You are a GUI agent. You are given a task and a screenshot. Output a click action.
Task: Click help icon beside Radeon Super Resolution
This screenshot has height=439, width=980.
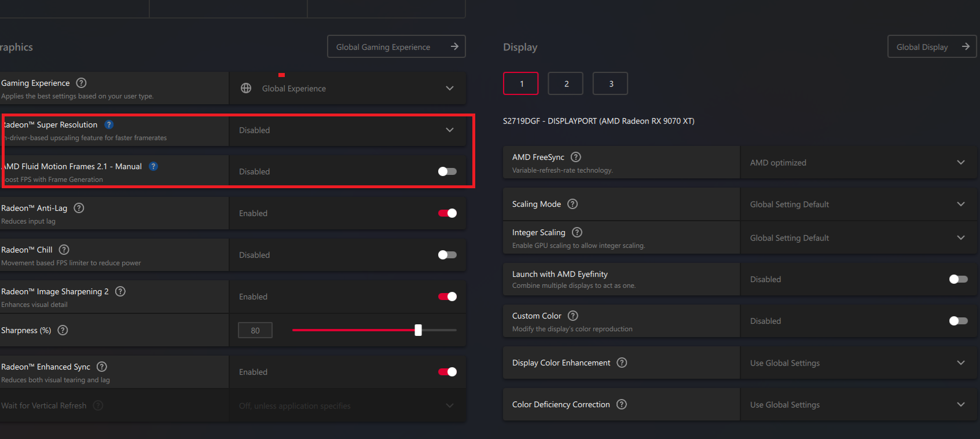[x=109, y=125]
